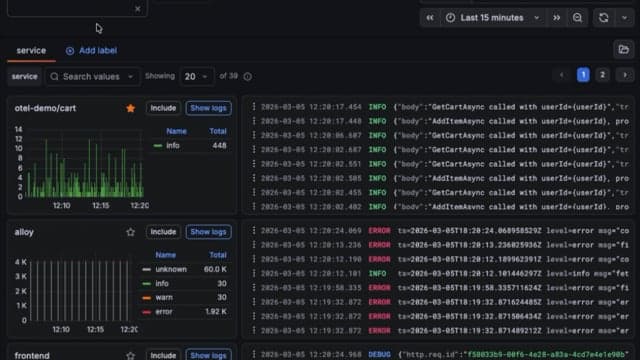Viewport: 640px width, 360px height.
Task: Open menu for alloy log line at 12:20:12.190
Action: pos(254,259)
